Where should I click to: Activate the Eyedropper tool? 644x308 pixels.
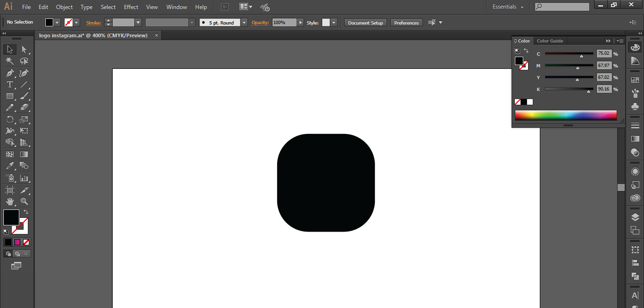[9, 166]
